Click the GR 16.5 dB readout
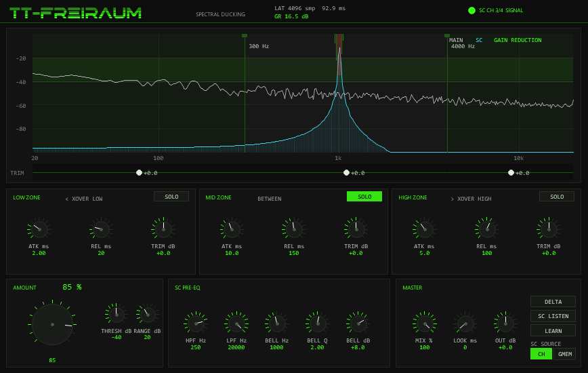Viewport: 588px width, 373px height. 291,16
